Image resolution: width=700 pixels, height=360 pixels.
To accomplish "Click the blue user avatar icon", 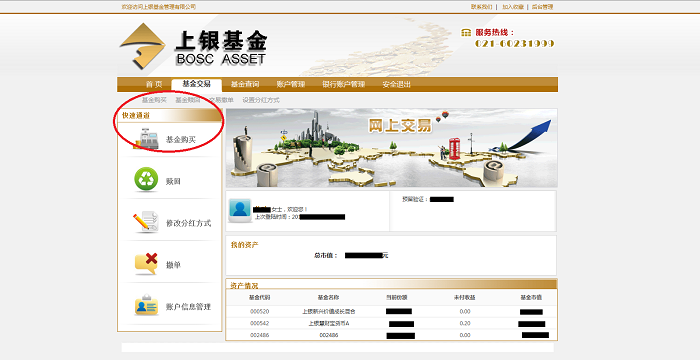I will pyautogui.click(x=240, y=210).
